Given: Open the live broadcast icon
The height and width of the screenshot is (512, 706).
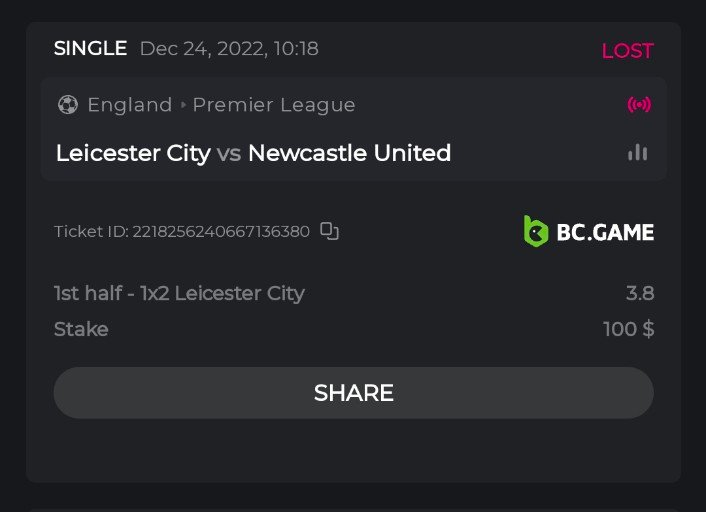Looking at the screenshot, I should [638, 105].
